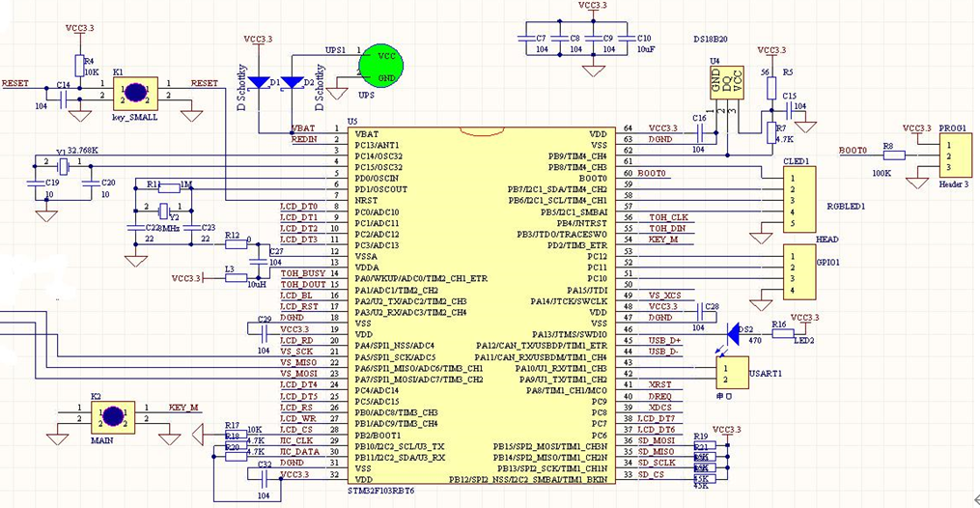The height and width of the screenshot is (508, 980).
Task: Click the NRST pin name on U5
Action: coord(366,201)
